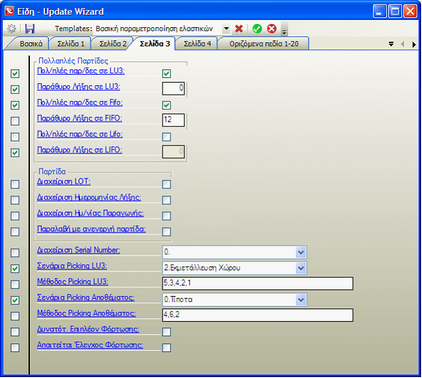The image size is (422, 378).
Task: Switch to the Σελίδα 2 tab
Action: pyautogui.click(x=113, y=44)
